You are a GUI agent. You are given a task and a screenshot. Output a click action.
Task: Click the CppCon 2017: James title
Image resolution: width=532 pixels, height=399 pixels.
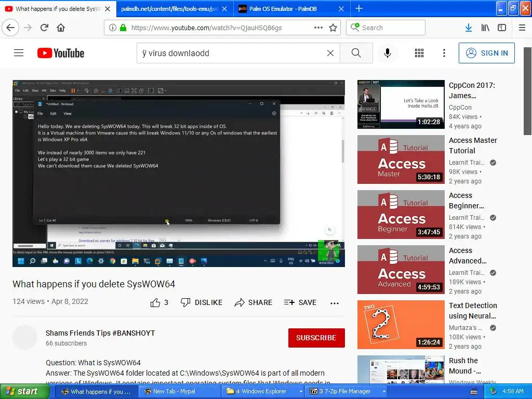click(x=472, y=90)
